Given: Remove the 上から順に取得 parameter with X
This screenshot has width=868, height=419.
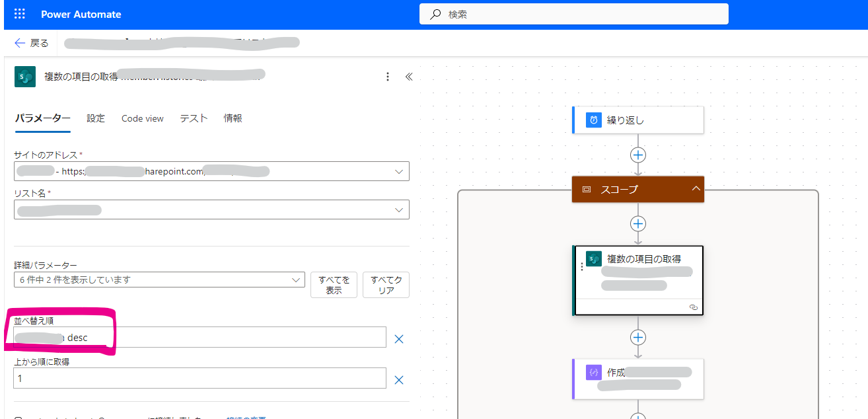Looking at the screenshot, I should coord(399,380).
